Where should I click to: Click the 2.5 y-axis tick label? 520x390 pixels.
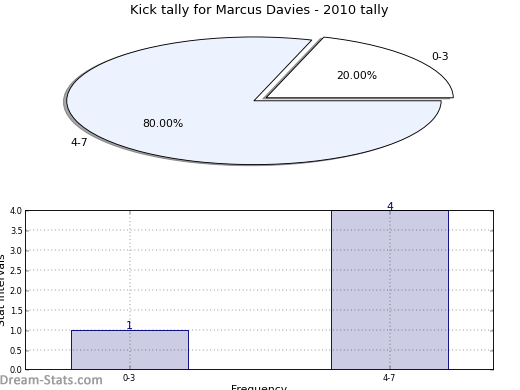tap(16, 271)
